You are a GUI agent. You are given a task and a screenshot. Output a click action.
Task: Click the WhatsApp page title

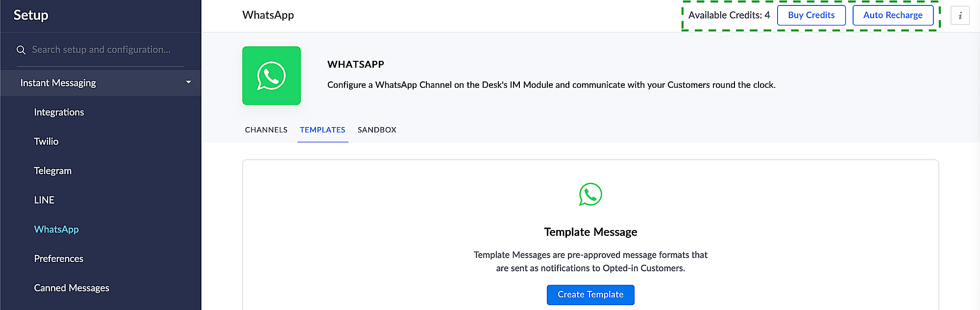(x=268, y=15)
